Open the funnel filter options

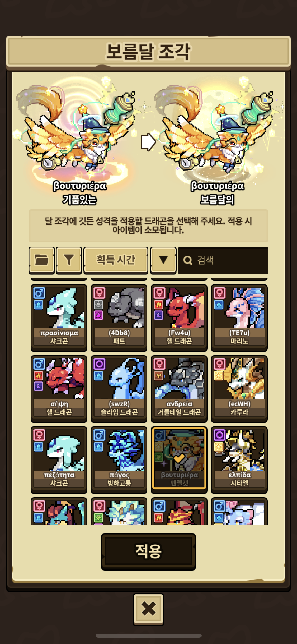click(x=69, y=260)
